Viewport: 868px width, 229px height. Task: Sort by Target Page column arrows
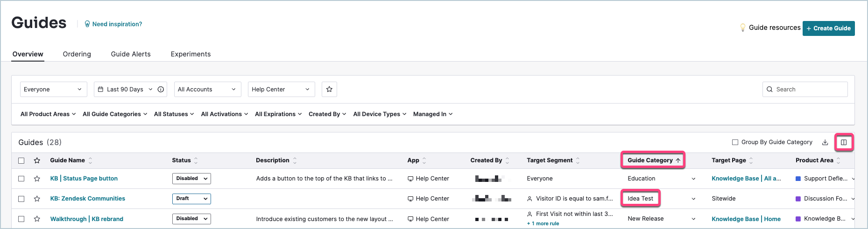coord(751,160)
